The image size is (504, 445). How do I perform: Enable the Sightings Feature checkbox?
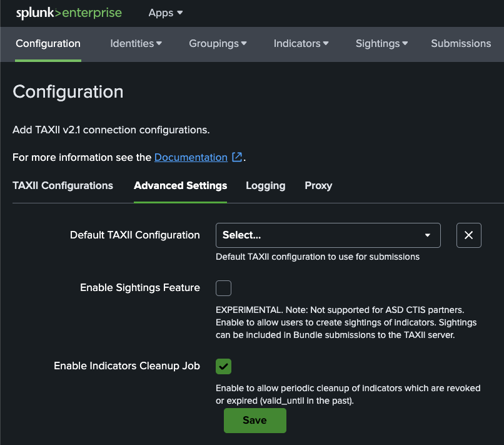(x=223, y=288)
